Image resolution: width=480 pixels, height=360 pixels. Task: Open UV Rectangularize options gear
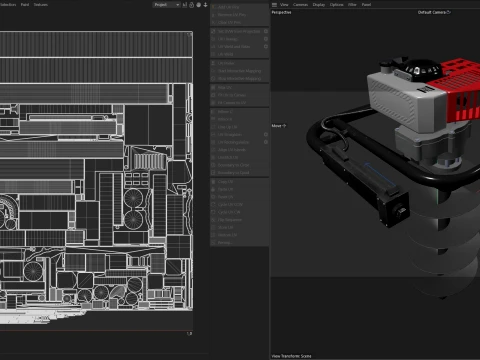[266, 142]
